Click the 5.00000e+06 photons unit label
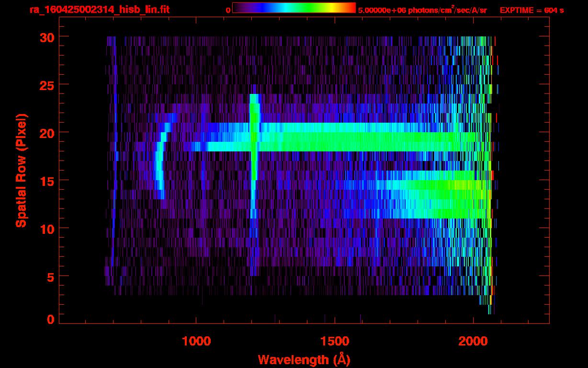 point(422,10)
